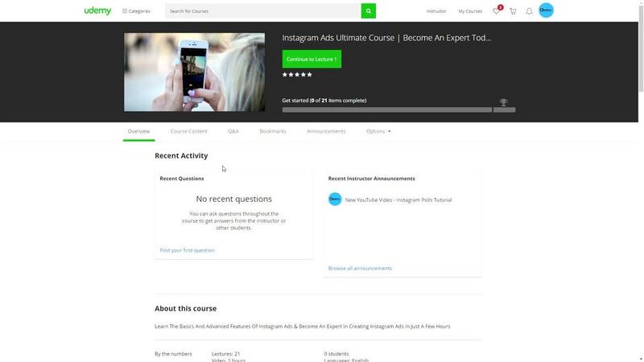This screenshot has height=362, width=644.
Task: Open New YouTube Video announcement
Action: click(398, 200)
